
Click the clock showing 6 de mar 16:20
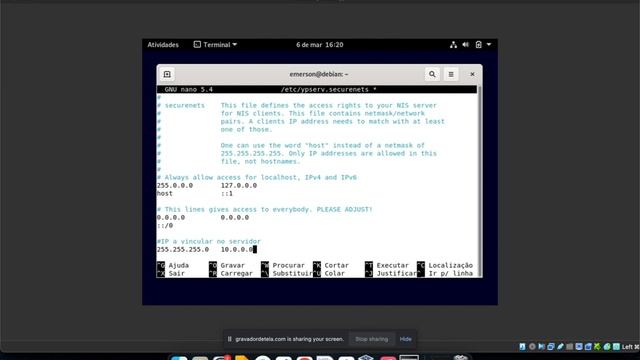click(x=320, y=44)
